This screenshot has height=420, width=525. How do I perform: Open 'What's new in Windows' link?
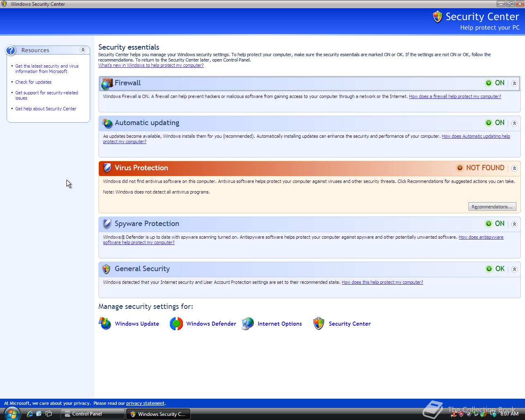tap(151, 65)
